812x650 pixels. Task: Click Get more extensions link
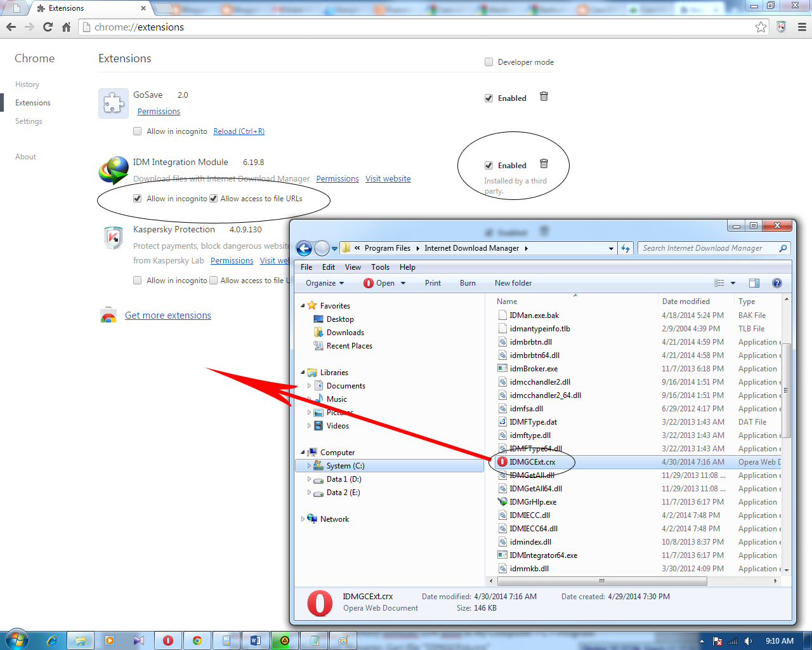(168, 315)
